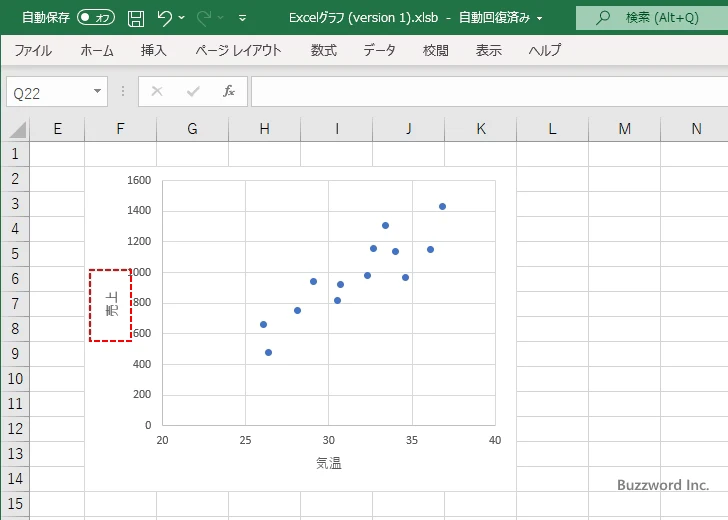This screenshot has width=728, height=520.
Task: Select column I header
Action: click(x=337, y=129)
